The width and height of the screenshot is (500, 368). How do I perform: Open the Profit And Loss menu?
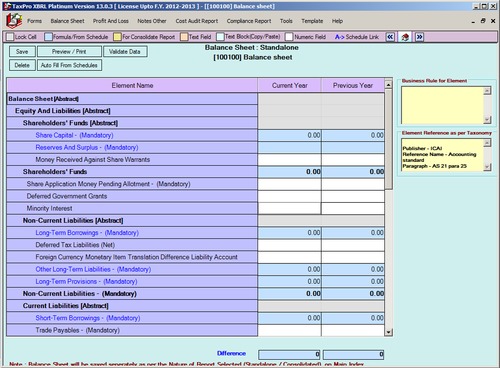click(x=111, y=21)
